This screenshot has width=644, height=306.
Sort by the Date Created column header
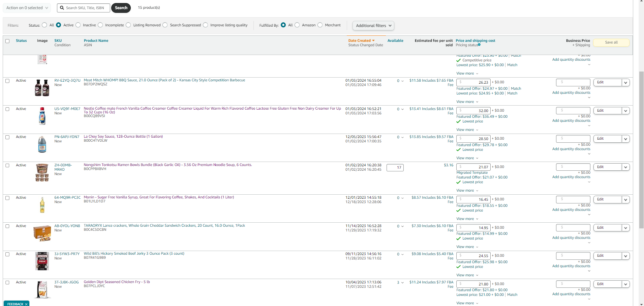[360, 41]
